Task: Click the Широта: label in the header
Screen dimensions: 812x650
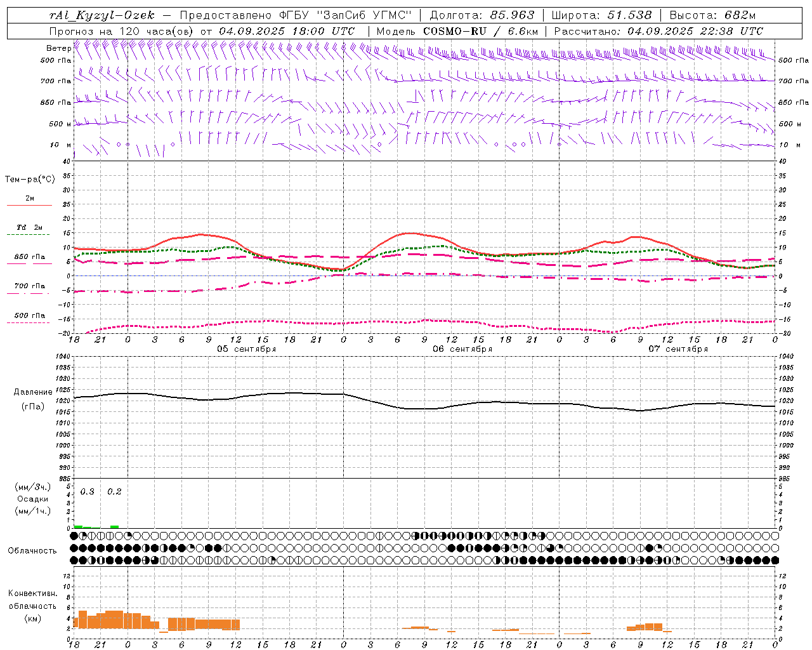Action: (x=577, y=15)
